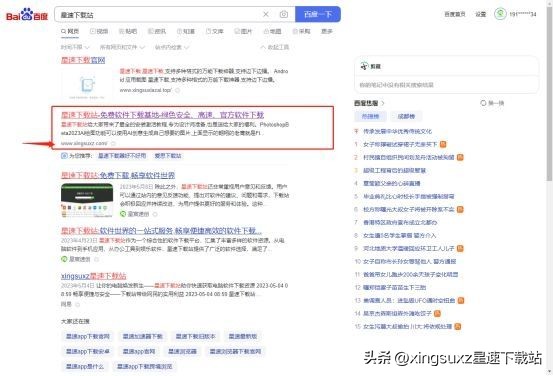
Task: Click the small icon after www.xingsuxz.com
Action: 113,143
